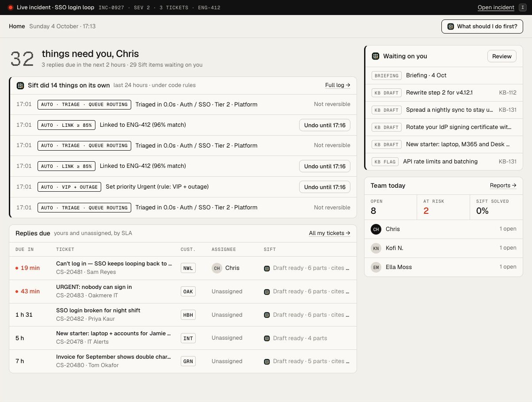Click the Sift icon beside "Waiting on you"
This screenshot has width=532, height=402.
[x=376, y=56]
